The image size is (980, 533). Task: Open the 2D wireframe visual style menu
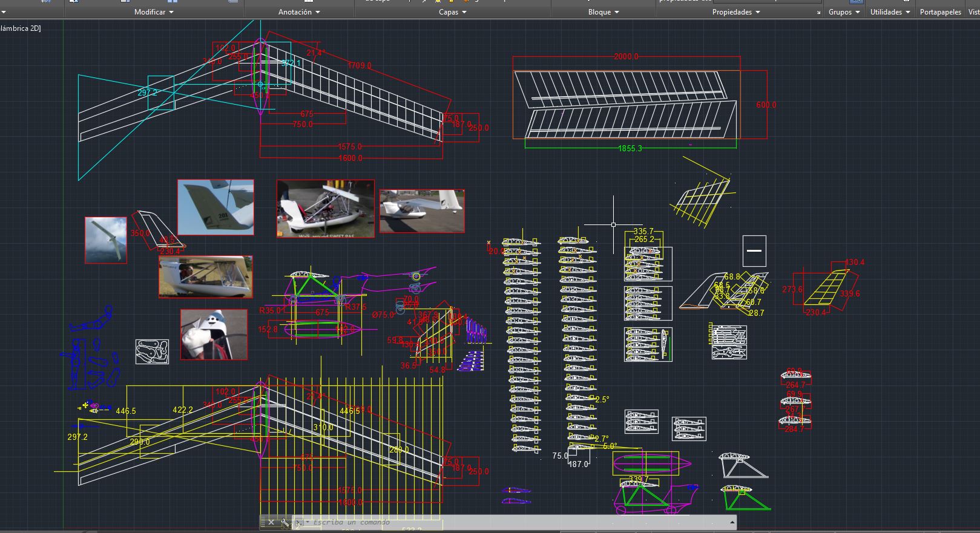pos(21,28)
